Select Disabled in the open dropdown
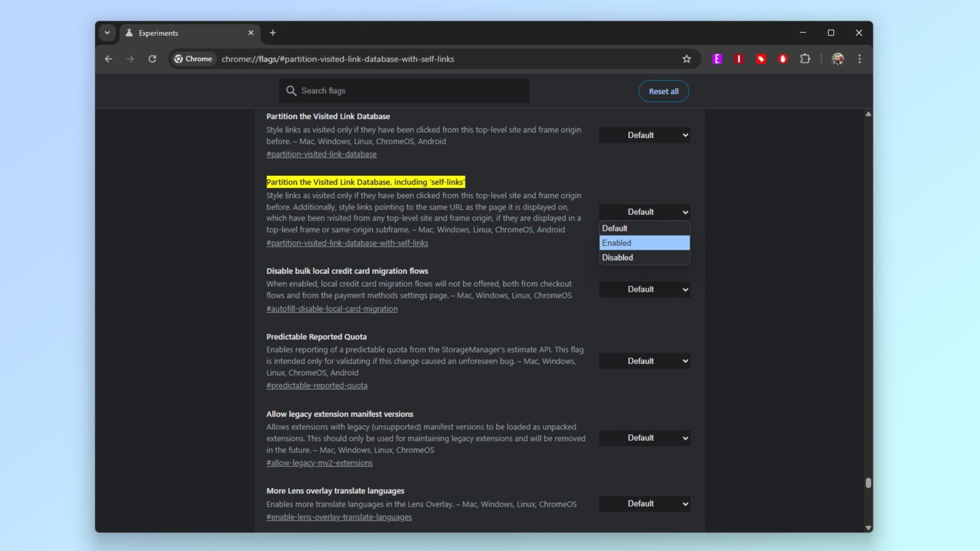Viewport: 980px width, 551px height. (644, 258)
